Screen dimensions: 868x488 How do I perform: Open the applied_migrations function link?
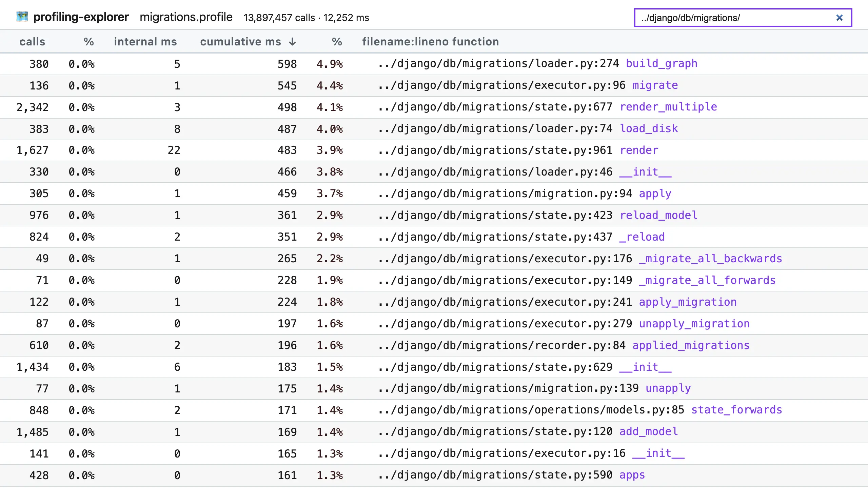point(691,346)
